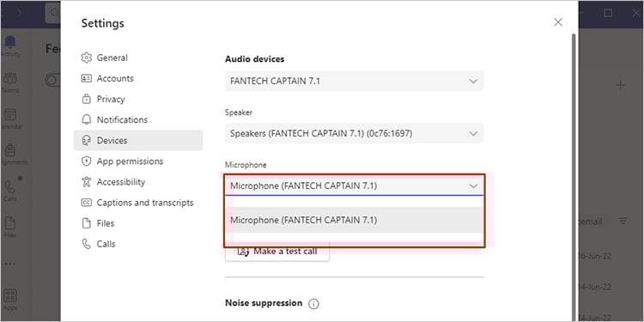Viewport: 644px width, 322px height.
Task: Open the Notifications bell icon
Action: click(x=86, y=120)
